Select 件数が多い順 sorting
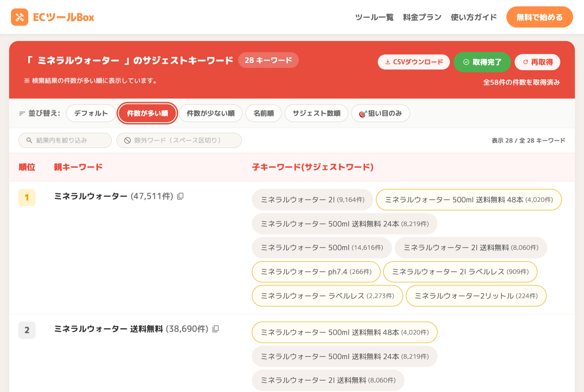Screen dimensions: 584x392 (x=147, y=113)
